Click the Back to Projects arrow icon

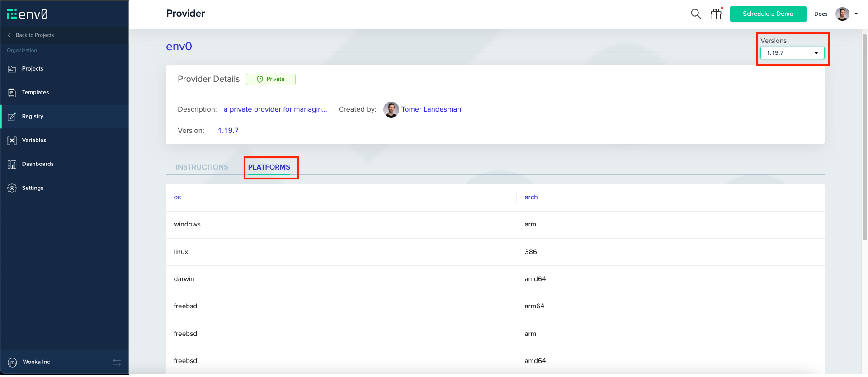[x=9, y=35]
